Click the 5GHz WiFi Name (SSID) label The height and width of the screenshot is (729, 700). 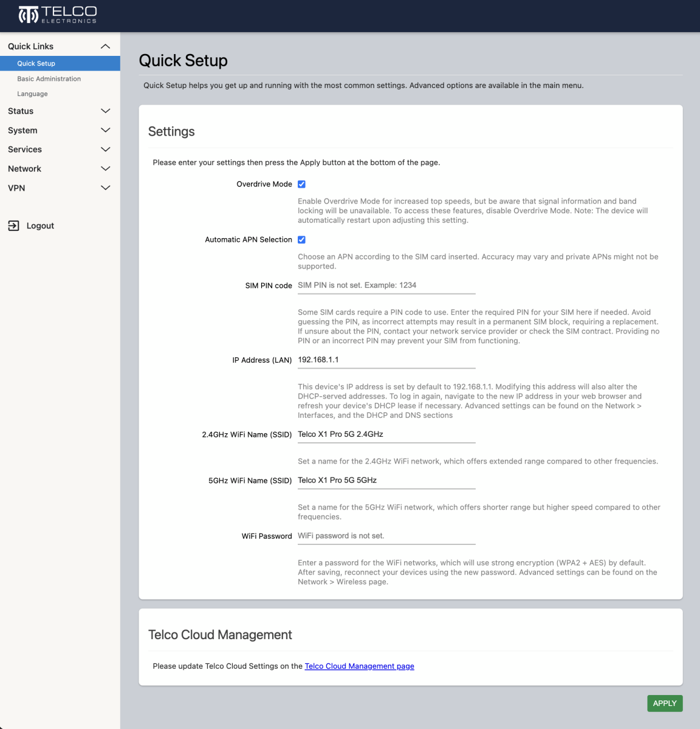click(250, 481)
